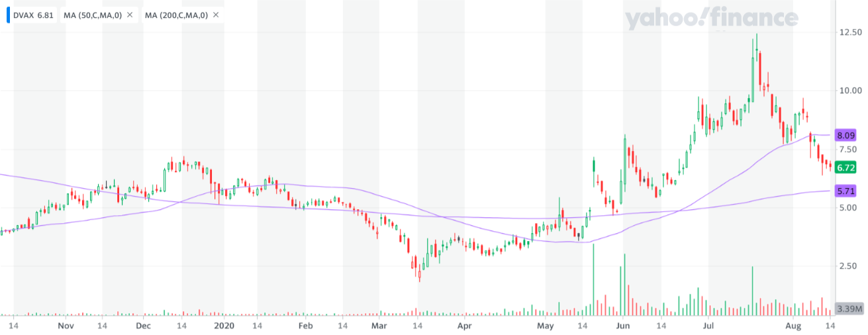The height and width of the screenshot is (335, 868).
Task: Click the Yahoo Finance watermark logo
Action: 711,20
